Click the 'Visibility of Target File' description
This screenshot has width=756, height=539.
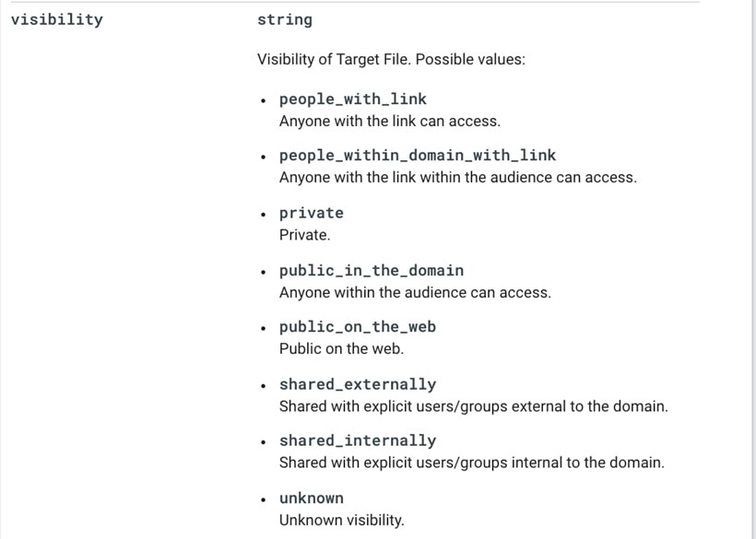pos(391,60)
